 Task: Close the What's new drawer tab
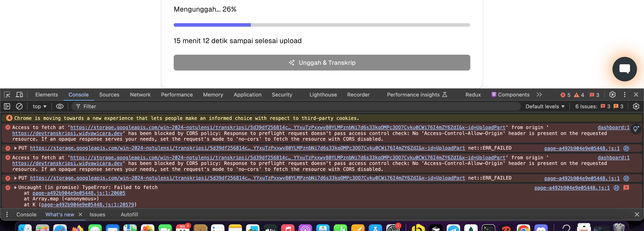(81, 215)
